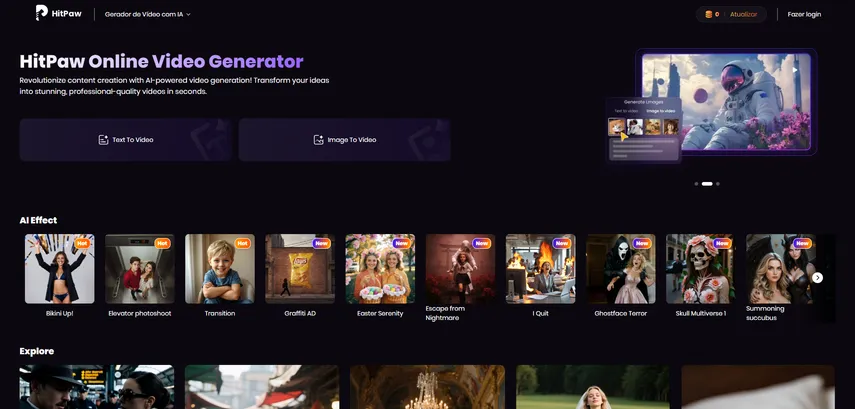Open the Easter Serenity effect thumbnail
Viewport: 855px width, 409px height.
pos(380,269)
